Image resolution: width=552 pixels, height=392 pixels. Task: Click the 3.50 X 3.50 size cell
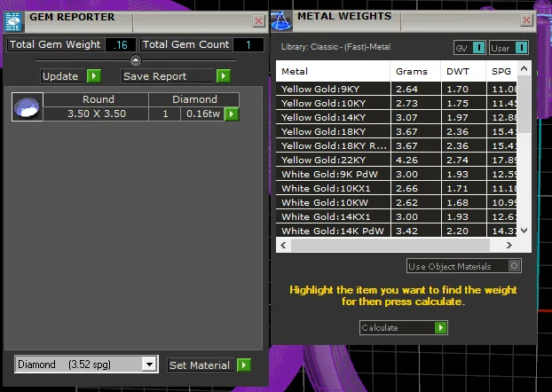click(x=97, y=114)
